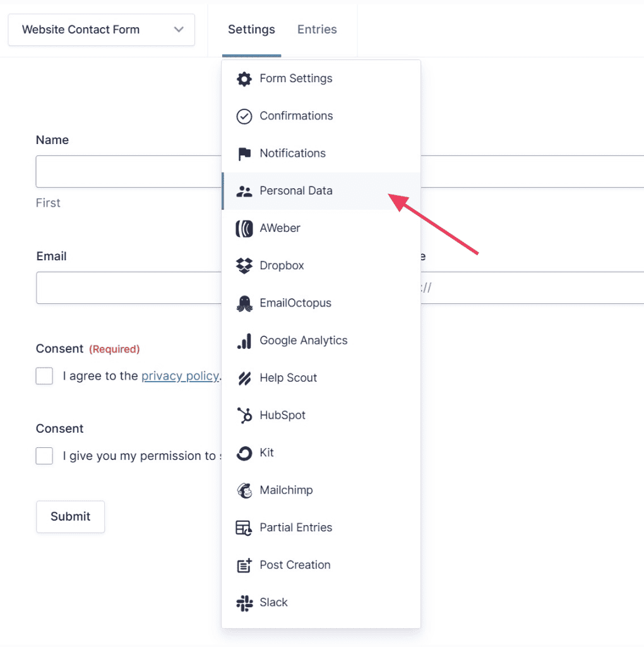Select Mailchimp from the settings menu
Image resolution: width=644 pixels, height=647 pixels.
pos(321,490)
